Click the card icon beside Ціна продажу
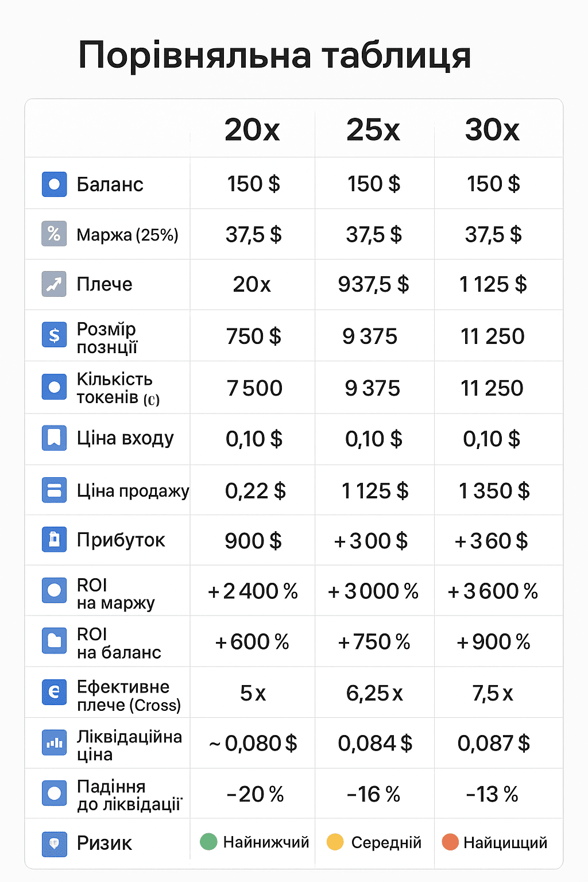This screenshot has height=882, width=588. tap(54, 490)
